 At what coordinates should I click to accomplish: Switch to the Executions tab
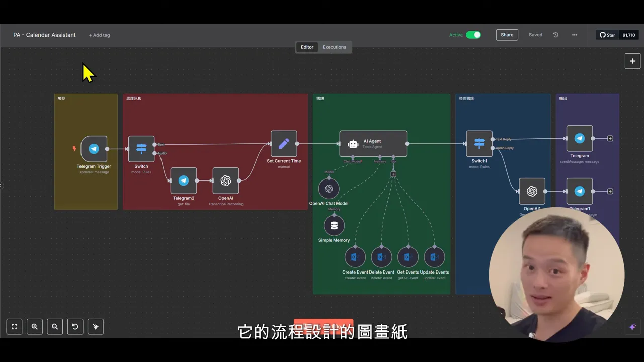334,47
